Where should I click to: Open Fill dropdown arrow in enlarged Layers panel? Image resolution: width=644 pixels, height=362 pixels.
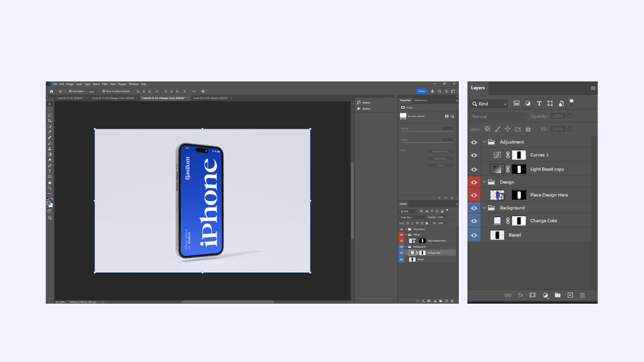tap(570, 129)
